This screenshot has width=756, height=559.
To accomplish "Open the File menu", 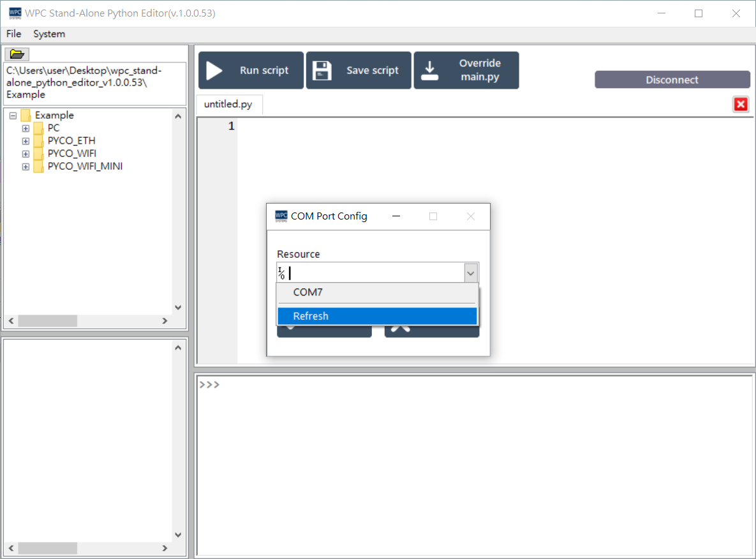I will (x=13, y=34).
